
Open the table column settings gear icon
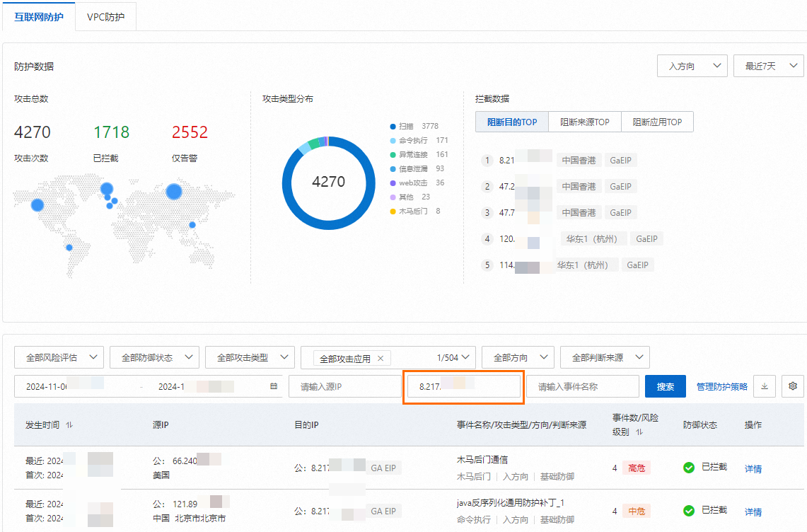pos(793,386)
